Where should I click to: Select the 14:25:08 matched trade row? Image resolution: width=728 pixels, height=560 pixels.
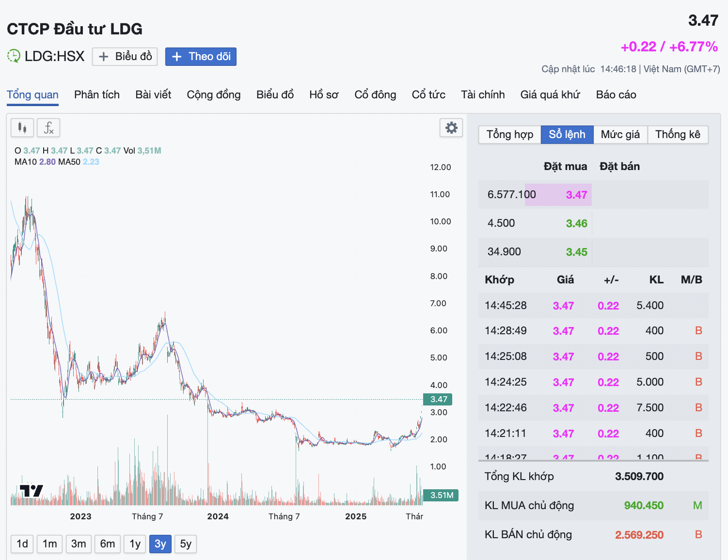(593, 357)
